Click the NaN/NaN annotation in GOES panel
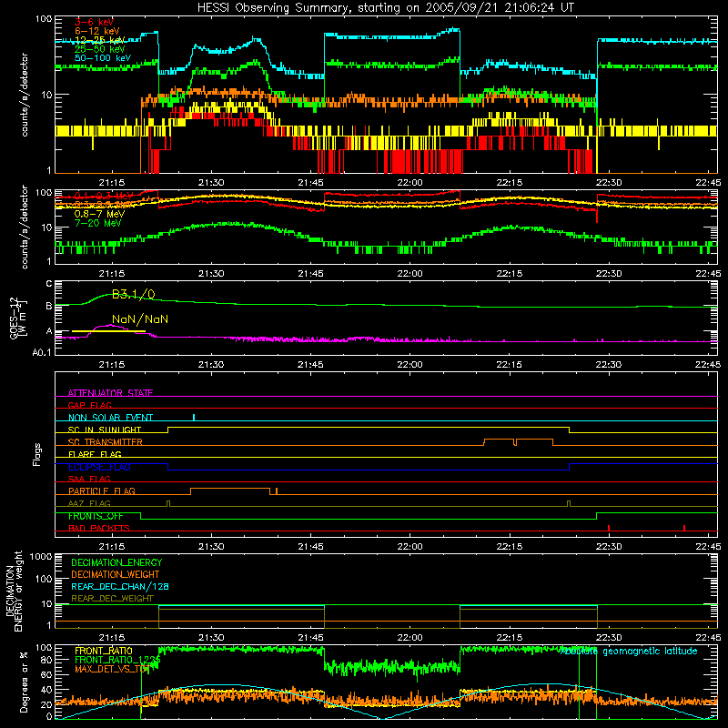Screen dimensions: 728x728 [x=140, y=319]
